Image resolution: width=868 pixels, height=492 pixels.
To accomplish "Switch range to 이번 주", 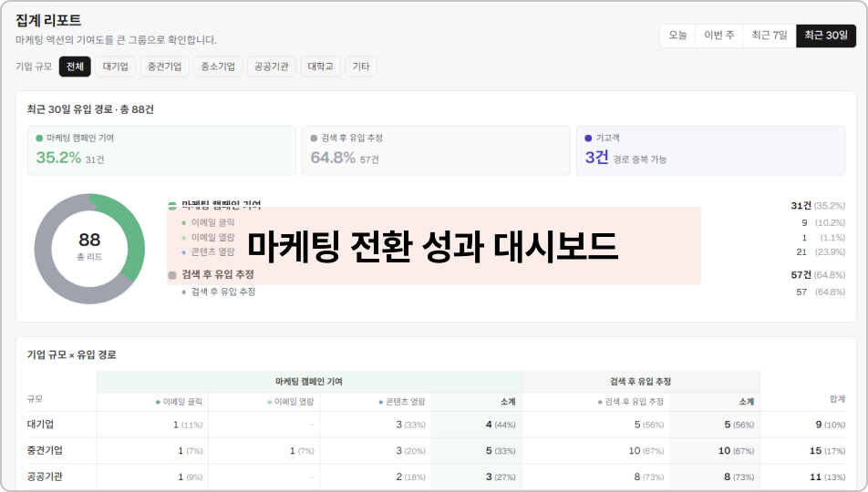I will 719,36.
